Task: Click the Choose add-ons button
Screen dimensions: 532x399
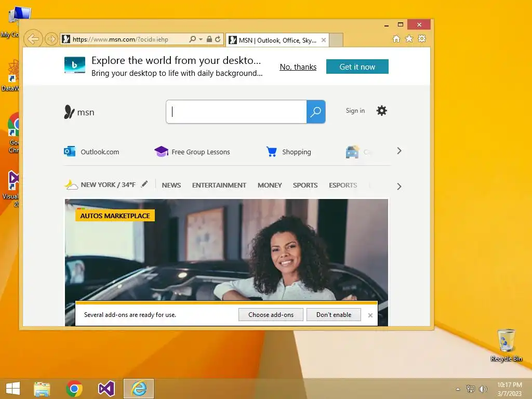Action: 271,314
